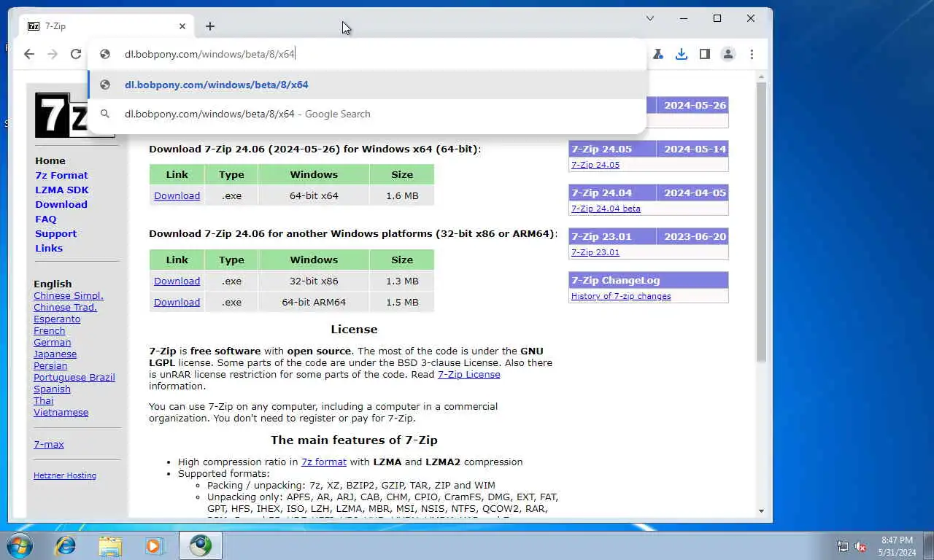
Task: Click the 1.3 MB size cell
Action: pos(402,281)
